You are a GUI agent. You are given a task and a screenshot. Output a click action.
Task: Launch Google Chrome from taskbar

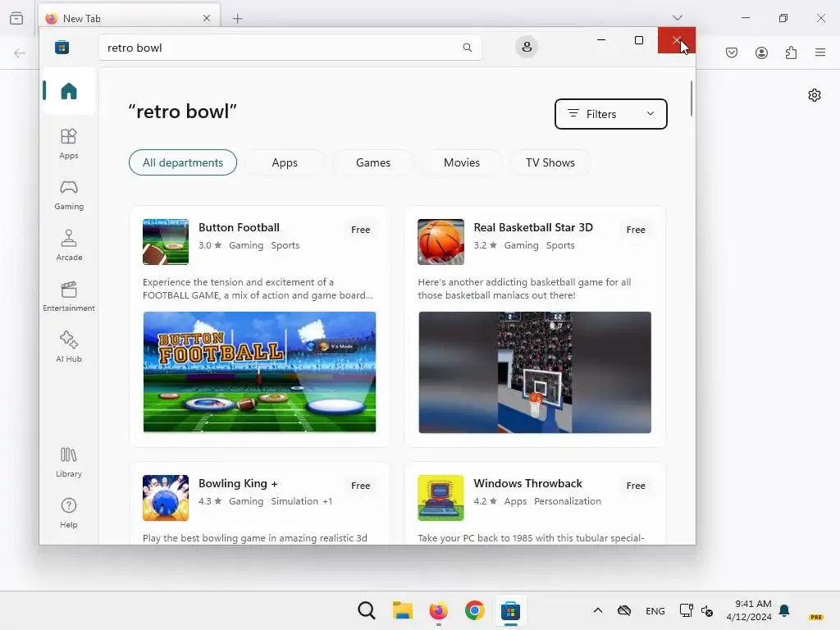474,610
